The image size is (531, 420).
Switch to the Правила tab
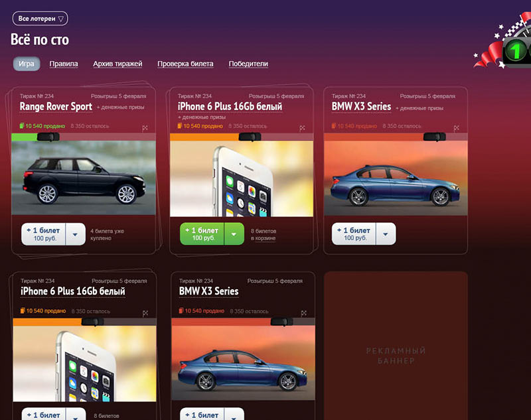pyautogui.click(x=64, y=64)
